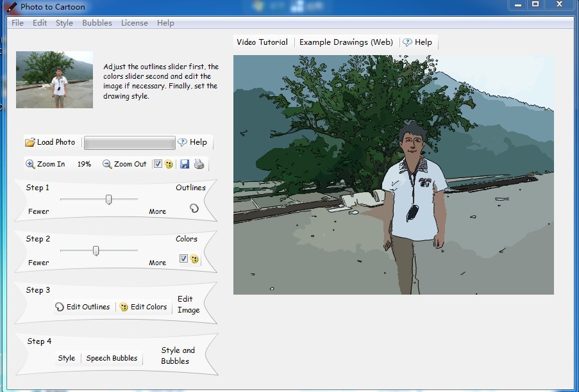579x392 pixels.
Task: Click "More" under the Colors slider
Action: [x=157, y=263]
